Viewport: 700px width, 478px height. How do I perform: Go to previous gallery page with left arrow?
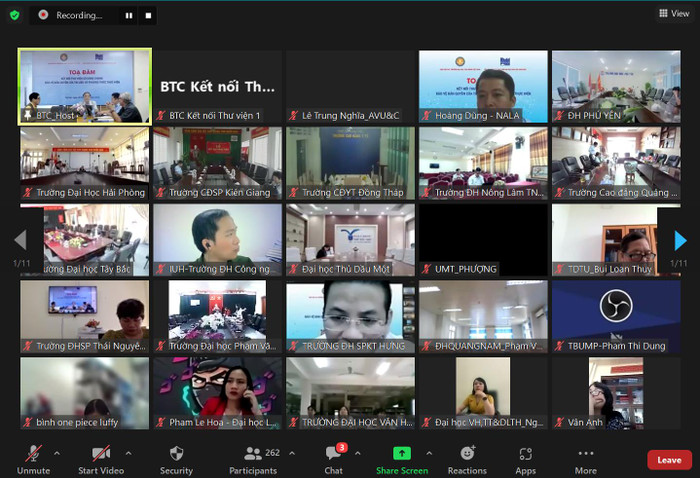tap(19, 240)
